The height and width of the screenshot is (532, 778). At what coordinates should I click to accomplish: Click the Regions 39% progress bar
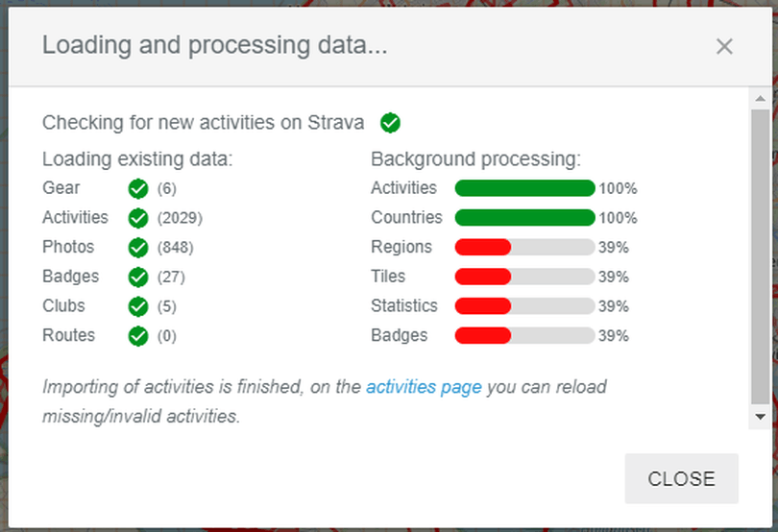[x=524, y=248]
